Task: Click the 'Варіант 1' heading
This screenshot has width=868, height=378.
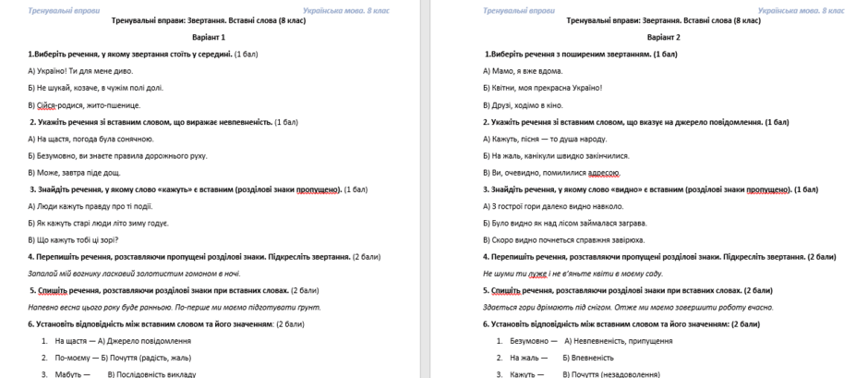Action: [209, 38]
